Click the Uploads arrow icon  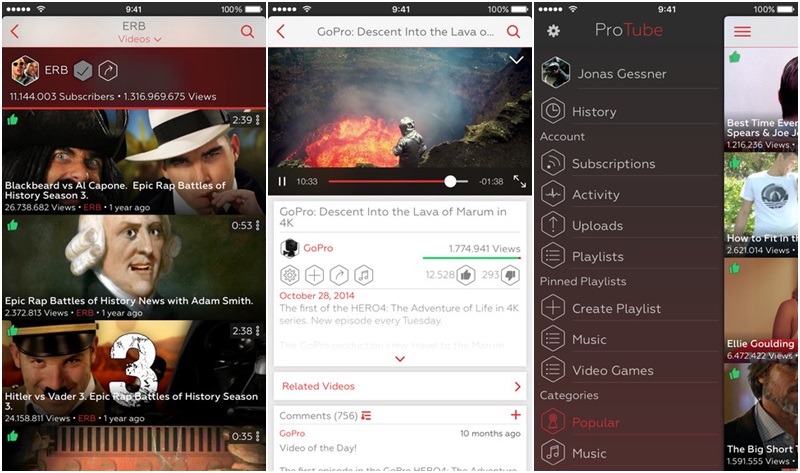click(x=553, y=225)
